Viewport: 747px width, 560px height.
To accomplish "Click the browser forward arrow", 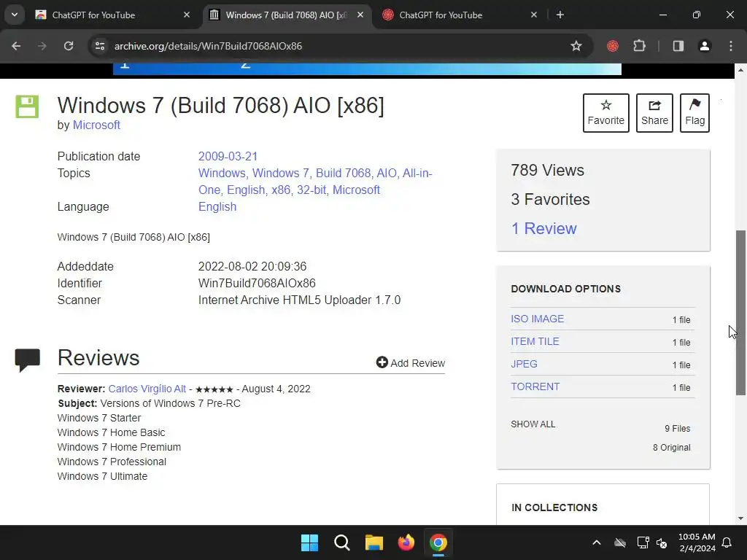I will [42, 46].
